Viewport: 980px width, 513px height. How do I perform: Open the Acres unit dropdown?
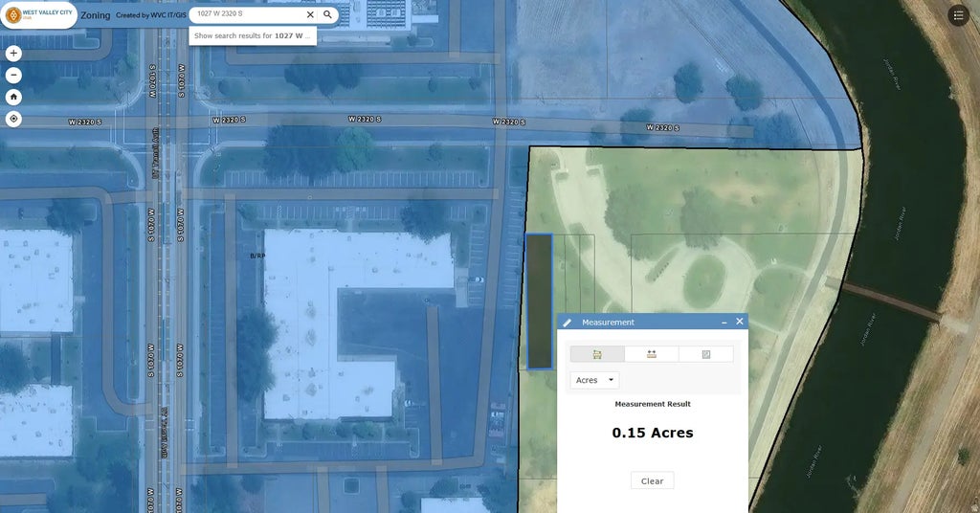coord(594,380)
